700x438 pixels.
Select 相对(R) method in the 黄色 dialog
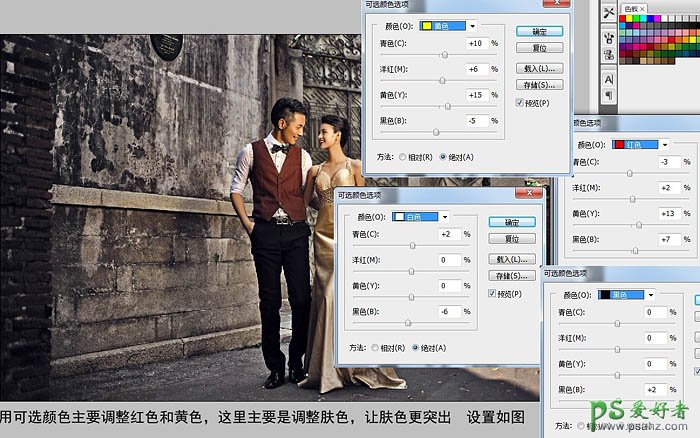tap(402, 157)
